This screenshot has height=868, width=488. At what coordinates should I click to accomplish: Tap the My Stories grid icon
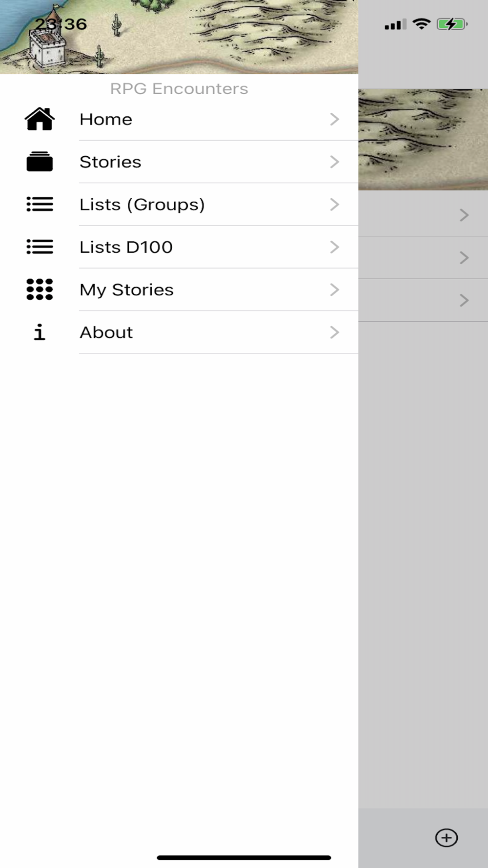[x=40, y=289]
